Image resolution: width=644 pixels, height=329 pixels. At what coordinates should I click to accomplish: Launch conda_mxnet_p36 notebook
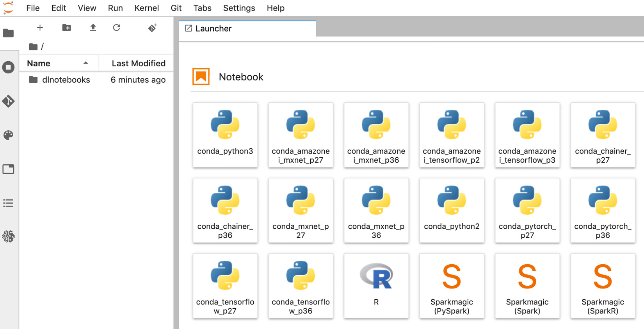click(376, 210)
